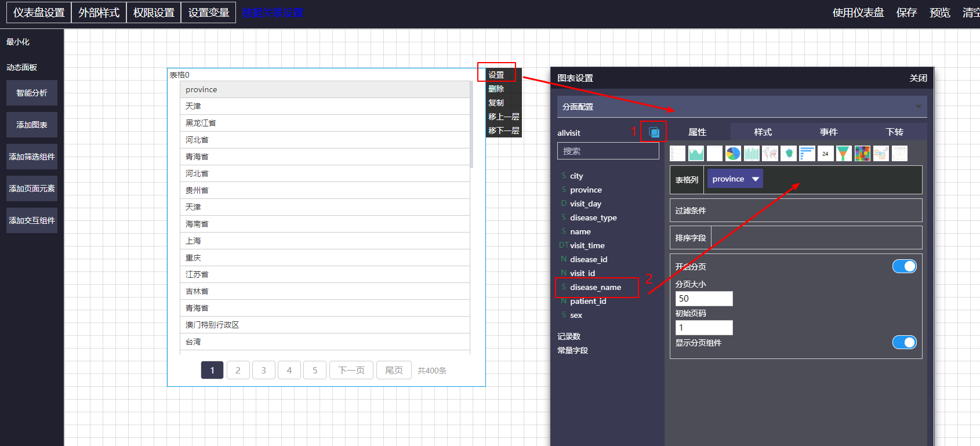Screen dimensions: 980x446
Task: Switch to the 属性 tab
Action: click(x=697, y=132)
